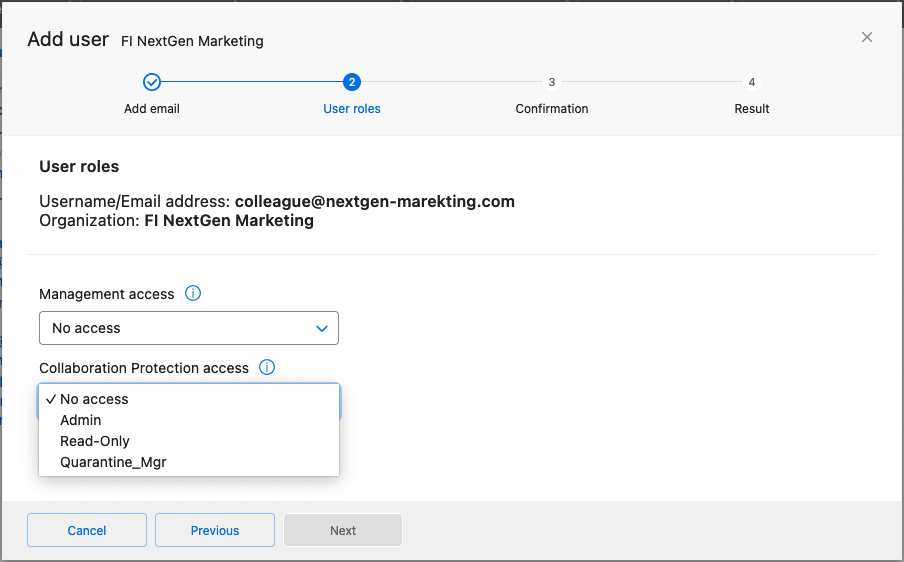Click the step 2 circle icon
Viewport: 904px width, 562px height.
pos(352,82)
